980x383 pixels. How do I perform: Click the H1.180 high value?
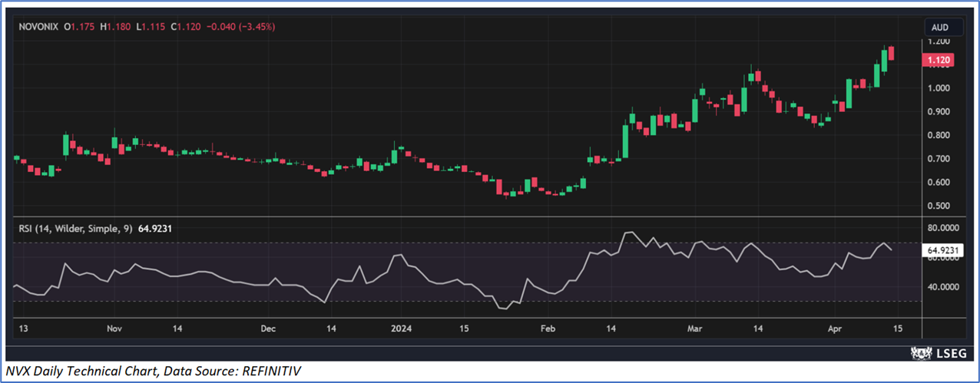[116, 27]
